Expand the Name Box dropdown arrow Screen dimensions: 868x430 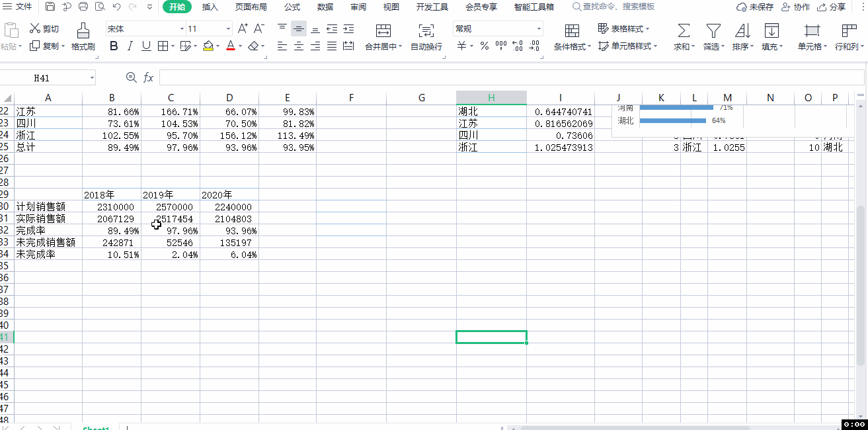point(91,78)
